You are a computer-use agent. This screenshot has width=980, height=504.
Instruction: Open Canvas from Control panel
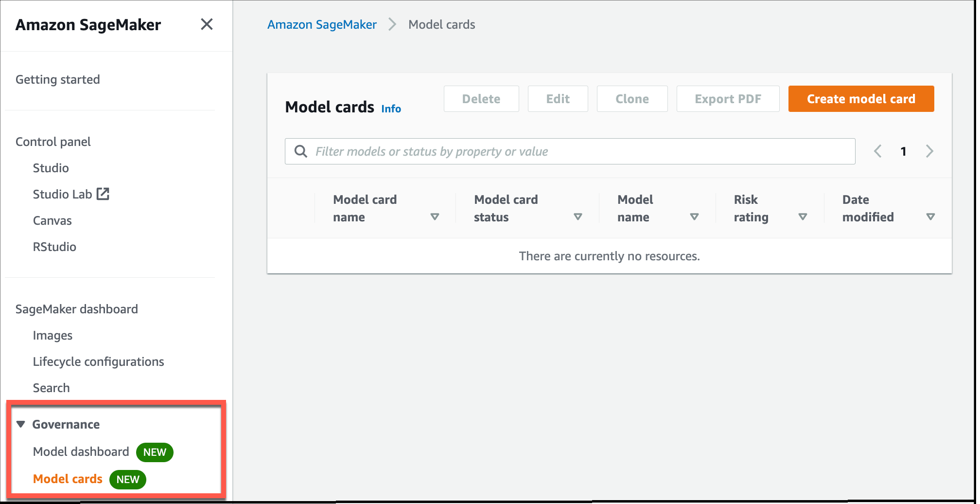(x=52, y=221)
